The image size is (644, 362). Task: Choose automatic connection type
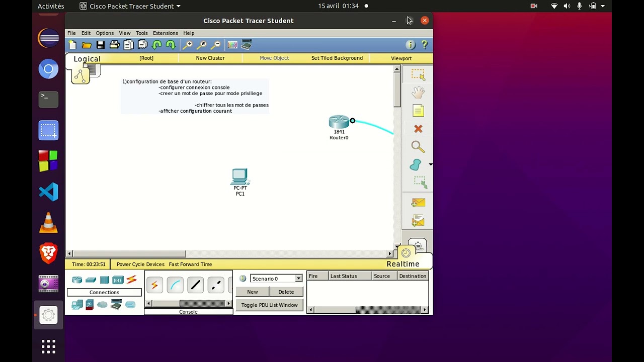click(x=154, y=286)
